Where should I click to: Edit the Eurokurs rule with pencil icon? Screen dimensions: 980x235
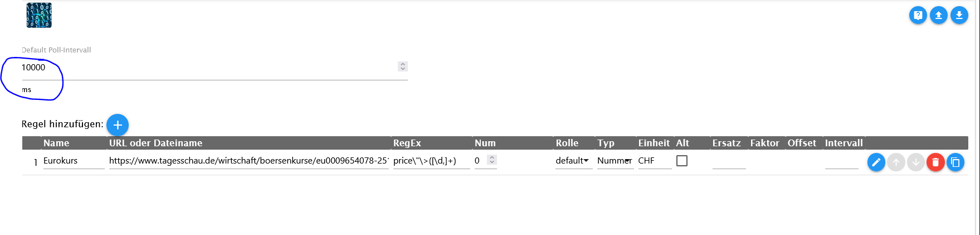(876, 162)
